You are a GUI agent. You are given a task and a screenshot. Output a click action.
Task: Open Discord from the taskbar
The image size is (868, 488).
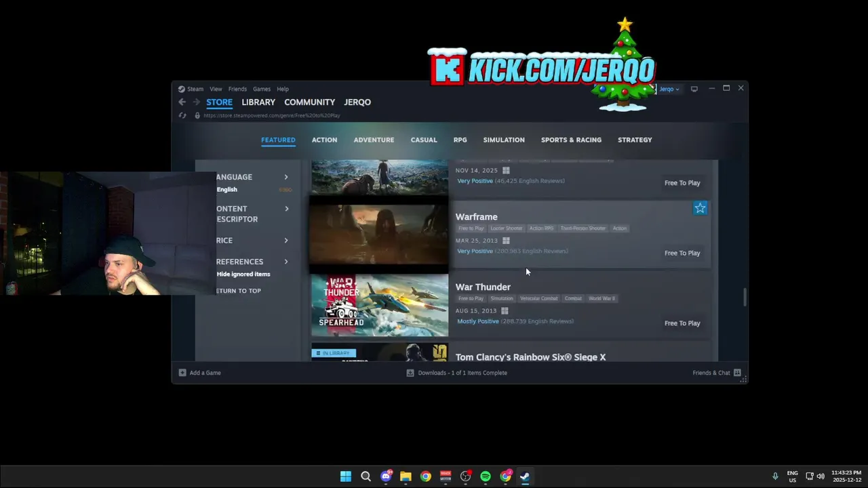pos(386,476)
